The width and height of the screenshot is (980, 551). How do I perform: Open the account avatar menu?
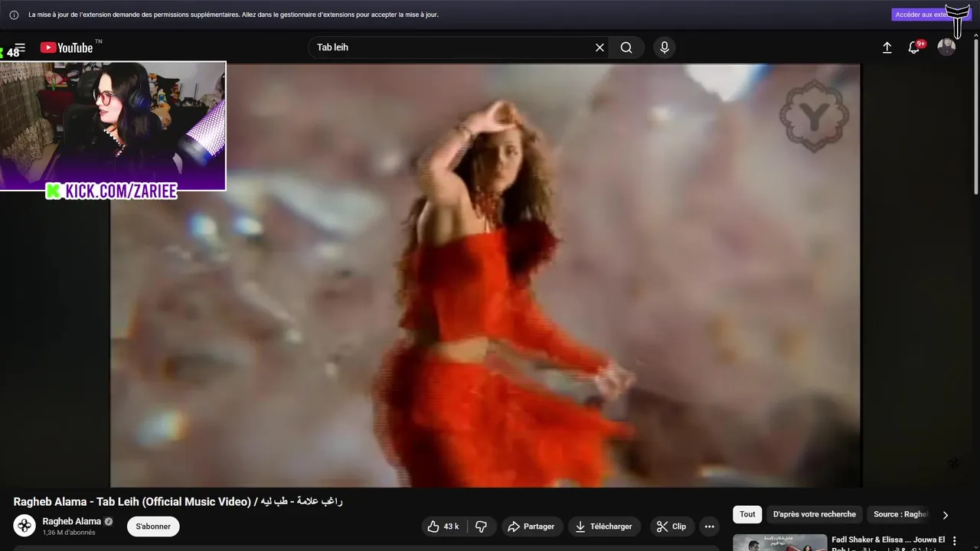pos(946,47)
